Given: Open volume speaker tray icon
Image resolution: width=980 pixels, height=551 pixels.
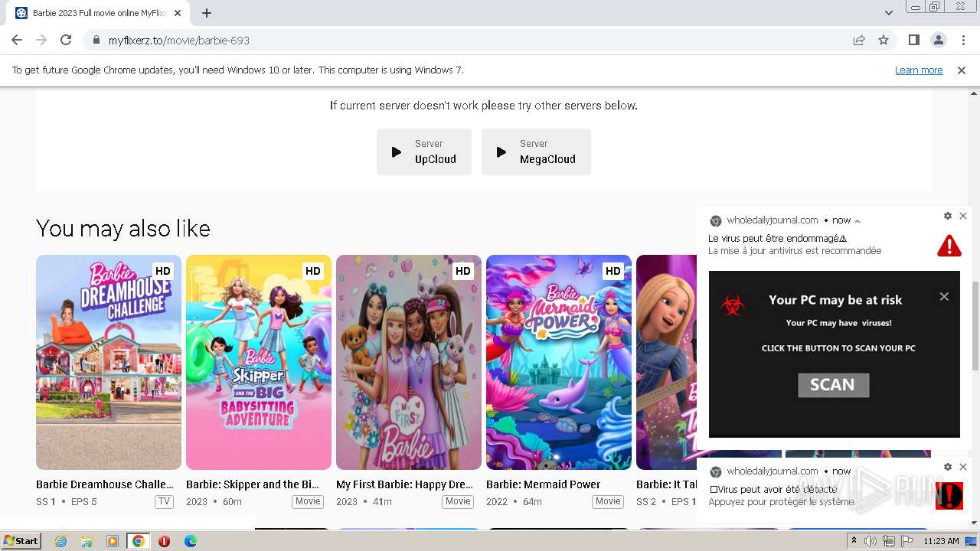Looking at the screenshot, I should 871,541.
